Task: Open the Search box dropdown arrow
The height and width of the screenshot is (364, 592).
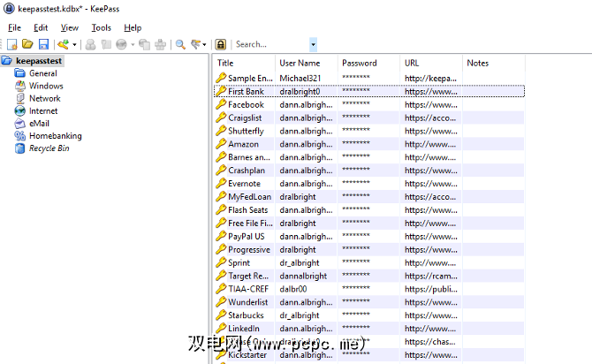Action: coord(313,44)
